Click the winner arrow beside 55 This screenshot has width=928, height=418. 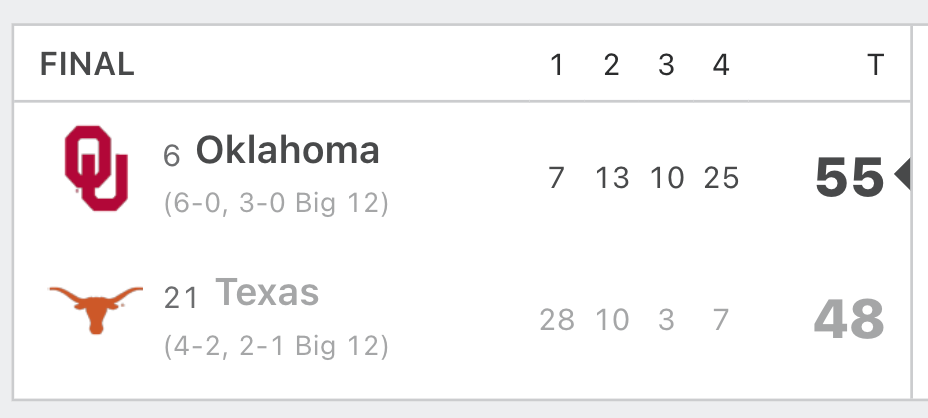(902, 176)
